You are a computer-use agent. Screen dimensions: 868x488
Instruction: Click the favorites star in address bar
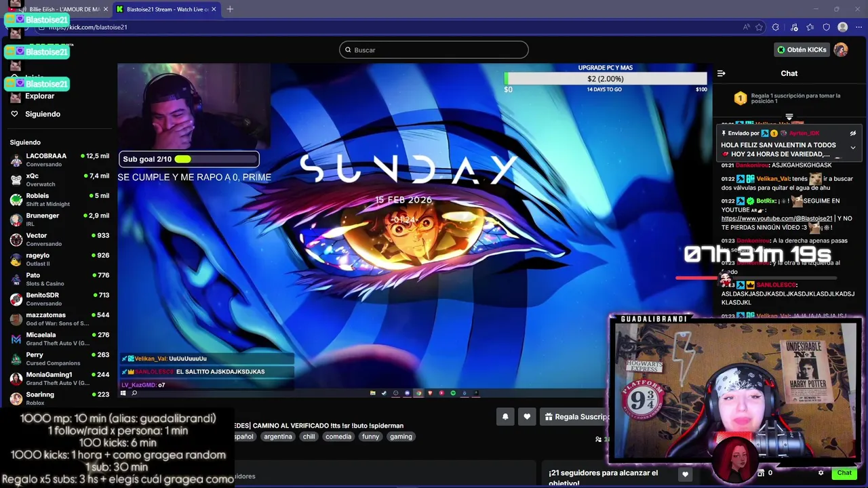[759, 27]
